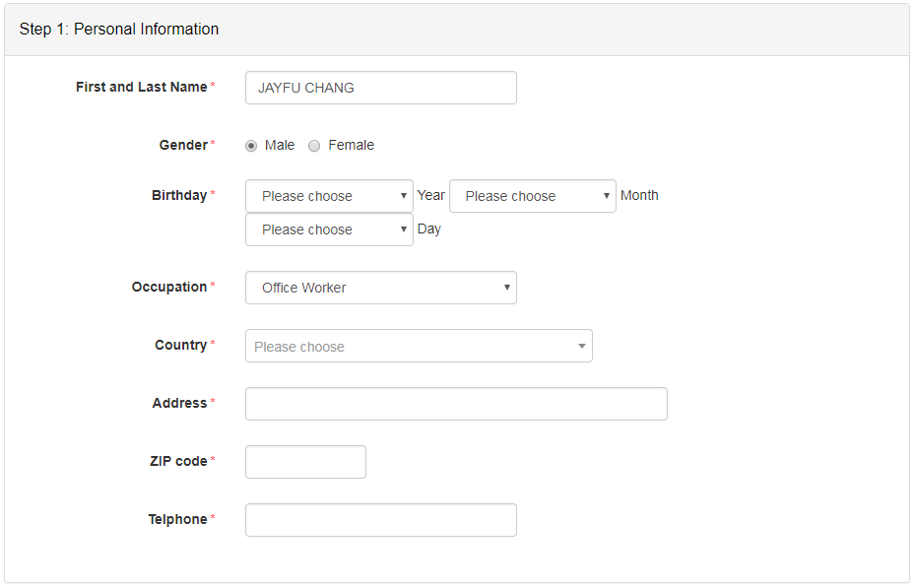Click into the Address text field

tap(456, 404)
